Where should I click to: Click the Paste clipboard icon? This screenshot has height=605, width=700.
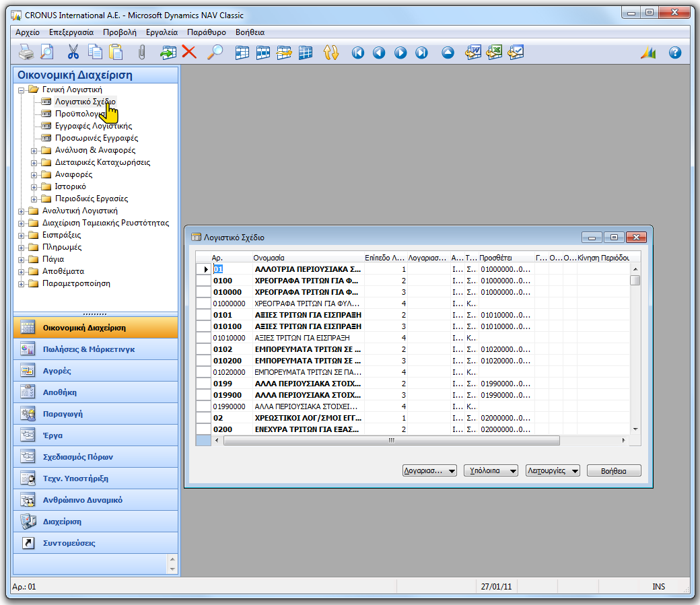pyautogui.click(x=116, y=52)
